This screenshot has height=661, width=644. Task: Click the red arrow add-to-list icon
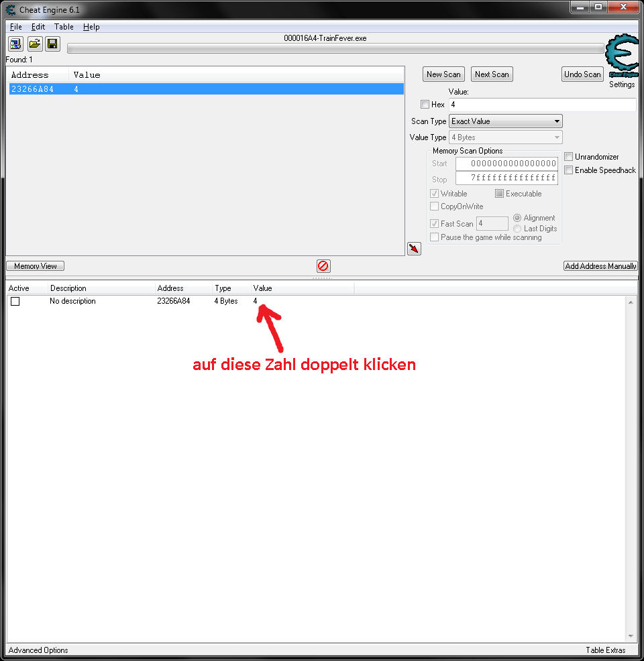tap(414, 249)
